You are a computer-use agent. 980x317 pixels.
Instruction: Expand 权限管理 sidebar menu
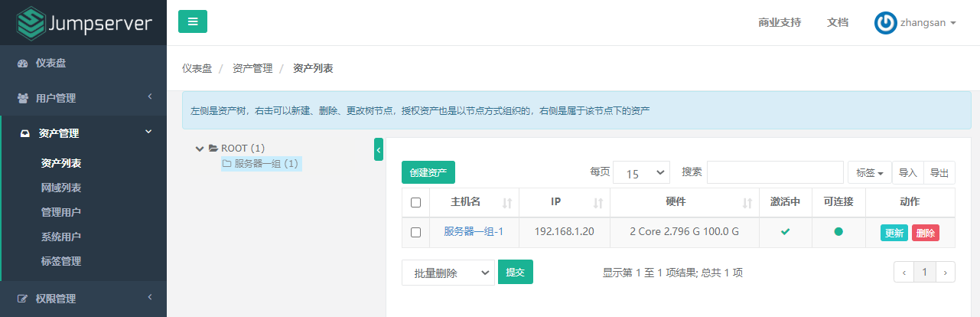[83, 299]
